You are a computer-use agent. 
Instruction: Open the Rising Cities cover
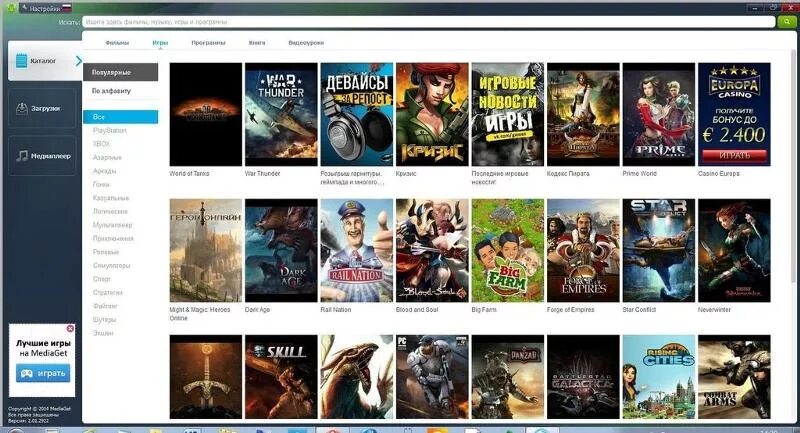pos(659,377)
